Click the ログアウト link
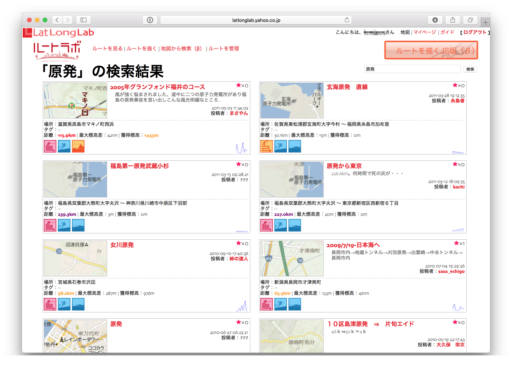512x384 pixels. pyautogui.click(x=475, y=32)
